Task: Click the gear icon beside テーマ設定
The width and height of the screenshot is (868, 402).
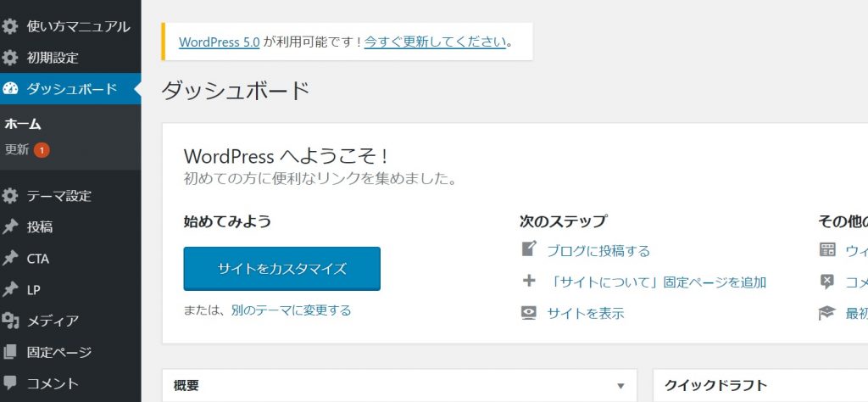Action: pyautogui.click(x=10, y=195)
